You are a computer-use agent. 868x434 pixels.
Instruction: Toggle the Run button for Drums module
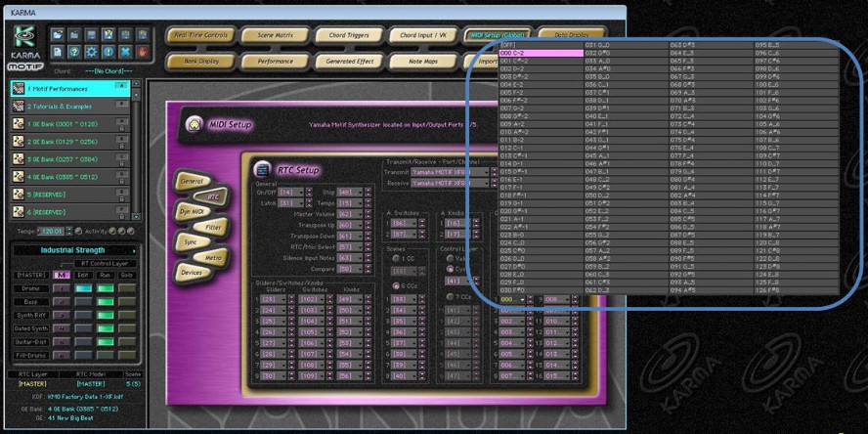(106, 288)
